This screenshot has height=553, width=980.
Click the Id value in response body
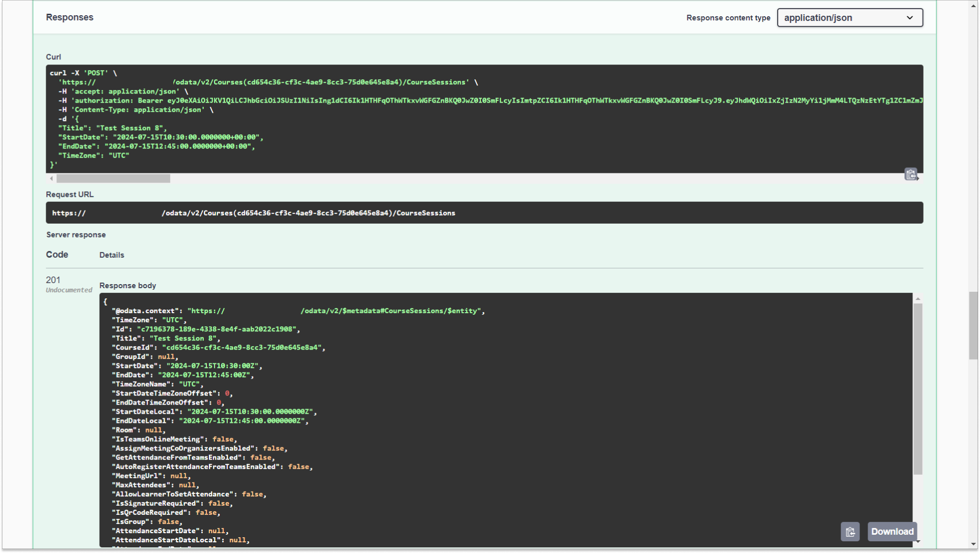217,329
